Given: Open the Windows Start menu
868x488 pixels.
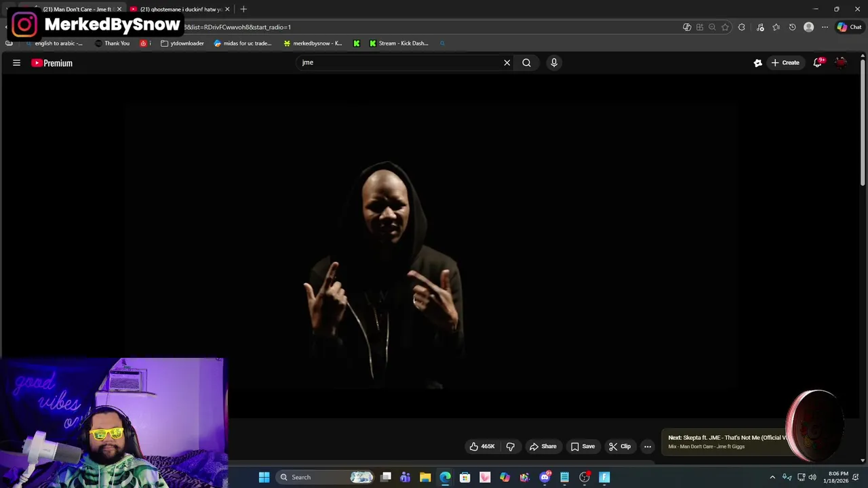Looking at the screenshot, I should 264,477.
